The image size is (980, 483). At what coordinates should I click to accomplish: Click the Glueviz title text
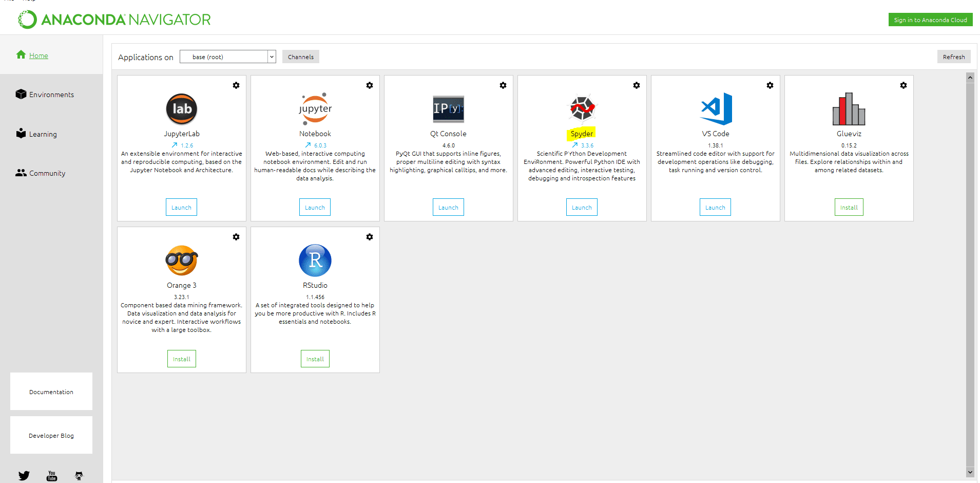tap(849, 134)
